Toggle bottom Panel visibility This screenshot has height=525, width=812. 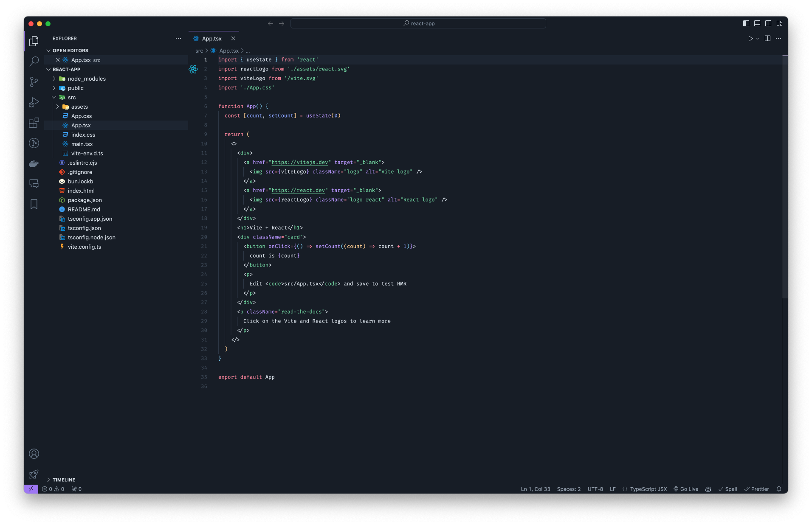pos(757,23)
